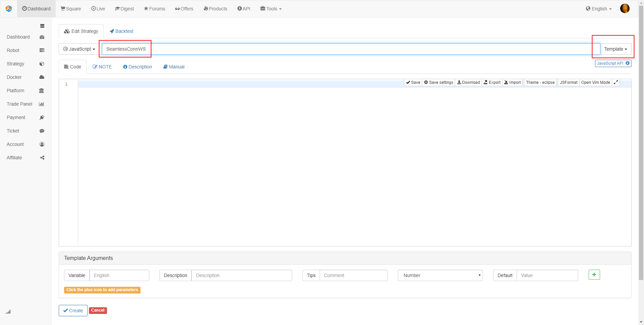Screen dimensions: 644x325
Task: Open Live in top navigation
Action: (x=98, y=9)
